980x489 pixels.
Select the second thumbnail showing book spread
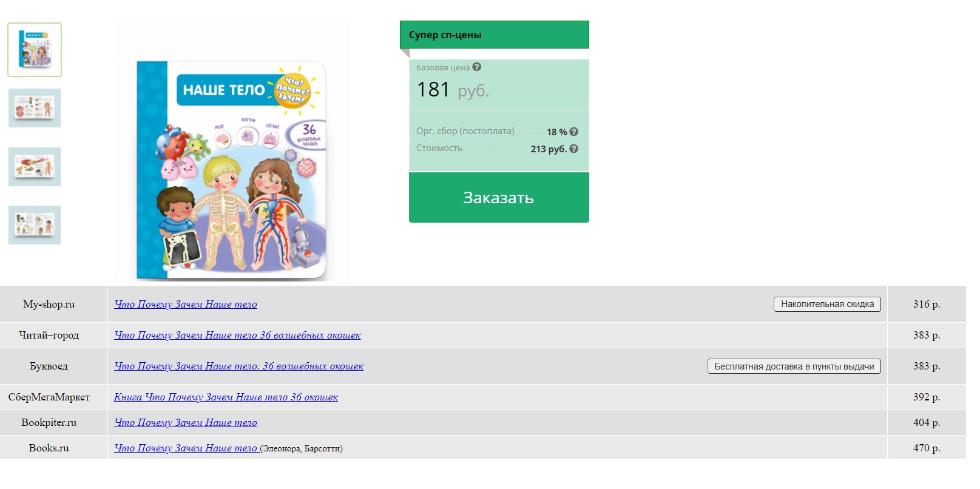[x=35, y=108]
